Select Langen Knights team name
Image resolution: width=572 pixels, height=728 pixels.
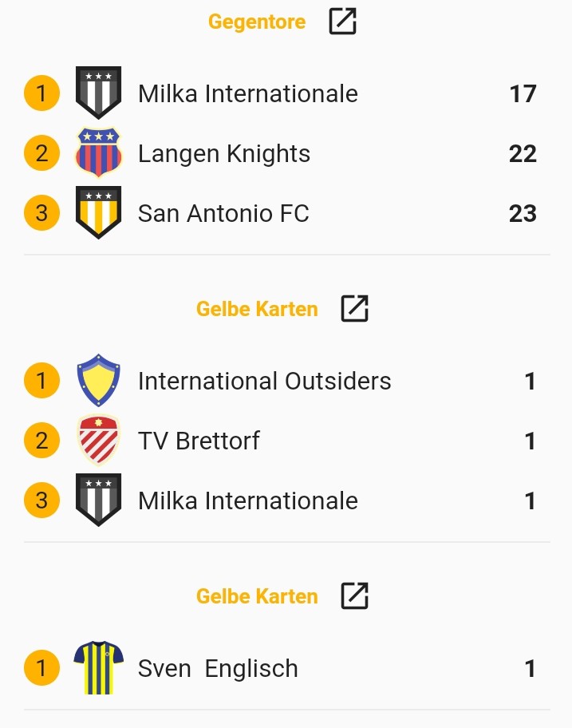point(224,153)
